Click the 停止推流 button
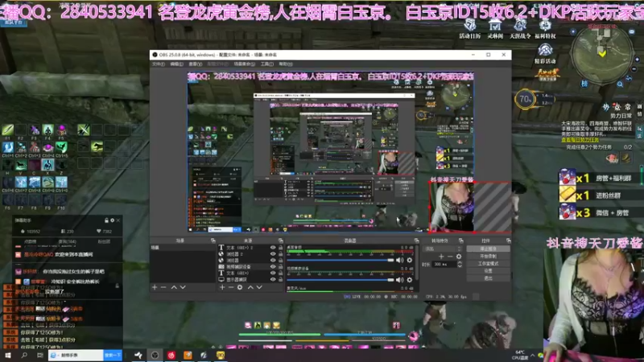This screenshot has width=644, height=362. [x=488, y=249]
